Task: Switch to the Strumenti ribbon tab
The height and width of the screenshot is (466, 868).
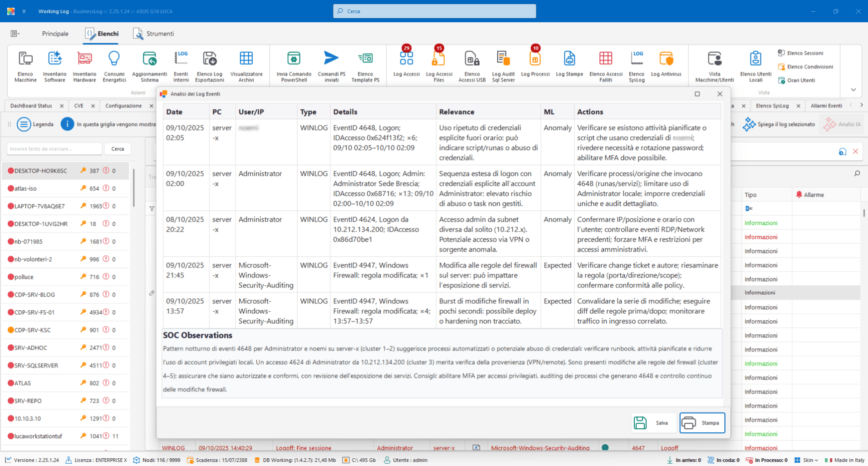Action: pos(153,34)
